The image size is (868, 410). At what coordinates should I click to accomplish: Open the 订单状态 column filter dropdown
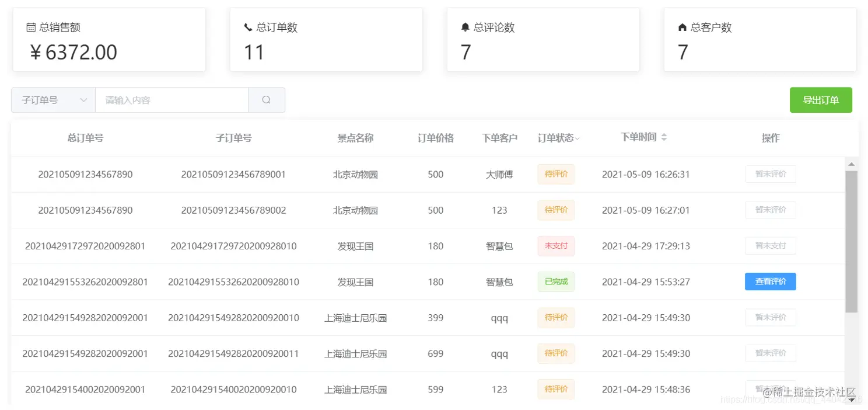(x=577, y=138)
